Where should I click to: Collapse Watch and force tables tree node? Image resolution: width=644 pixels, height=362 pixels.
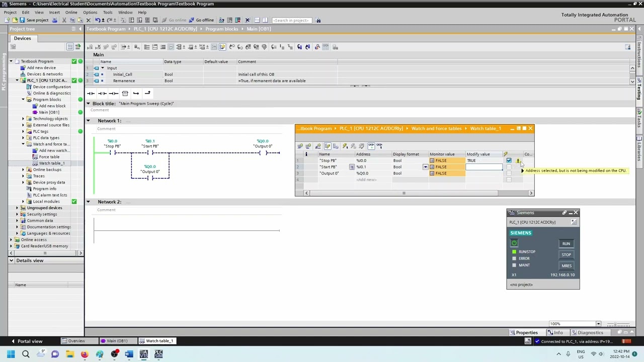(x=23, y=144)
